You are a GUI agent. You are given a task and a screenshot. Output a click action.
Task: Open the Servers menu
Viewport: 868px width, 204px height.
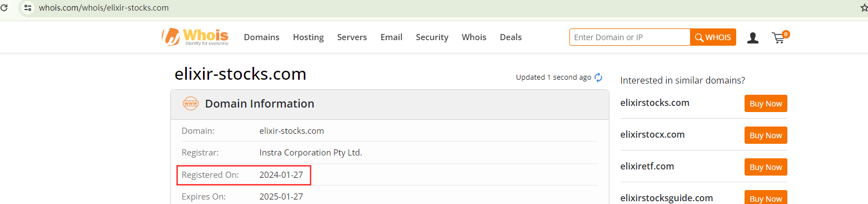pyautogui.click(x=352, y=37)
